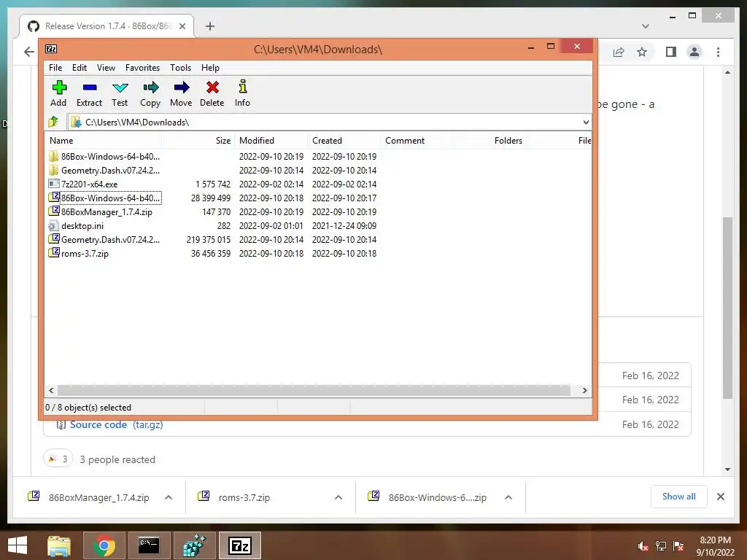This screenshot has height=560, width=747.
Task: Sort by the Folders column header
Action: pos(489,141)
